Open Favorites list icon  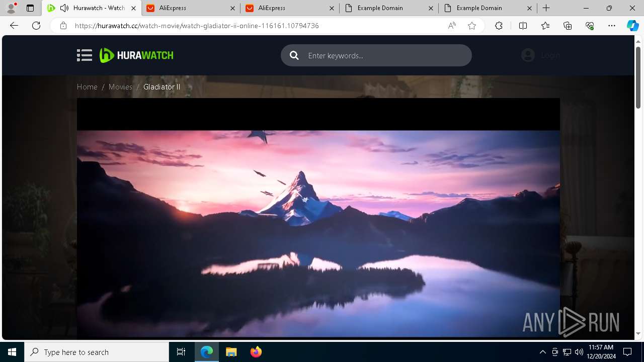pos(545,26)
